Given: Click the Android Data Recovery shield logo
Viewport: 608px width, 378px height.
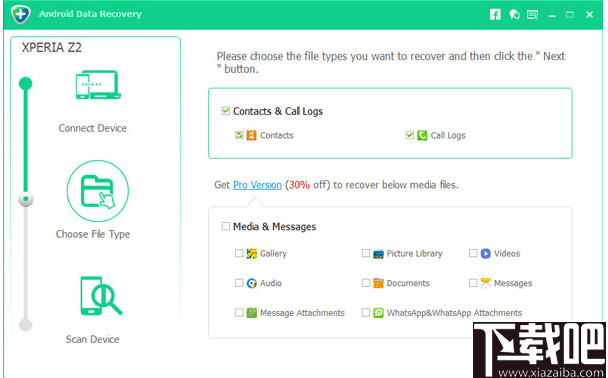Looking at the screenshot, I should 21,14.
